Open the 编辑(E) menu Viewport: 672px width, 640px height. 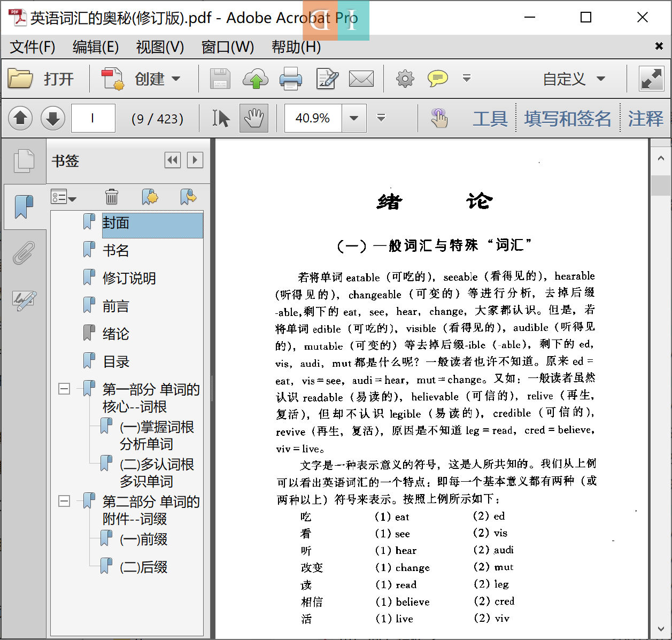click(96, 47)
